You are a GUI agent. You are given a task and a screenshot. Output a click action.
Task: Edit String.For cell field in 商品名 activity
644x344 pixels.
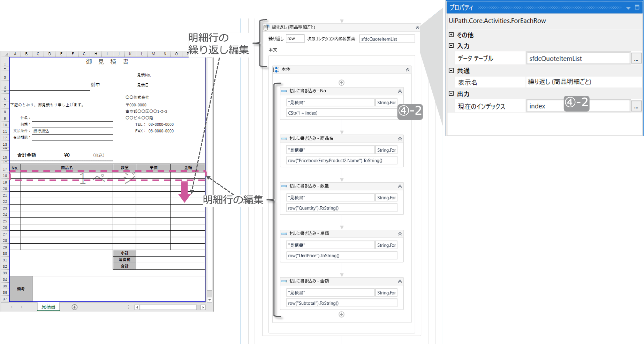[x=386, y=150]
